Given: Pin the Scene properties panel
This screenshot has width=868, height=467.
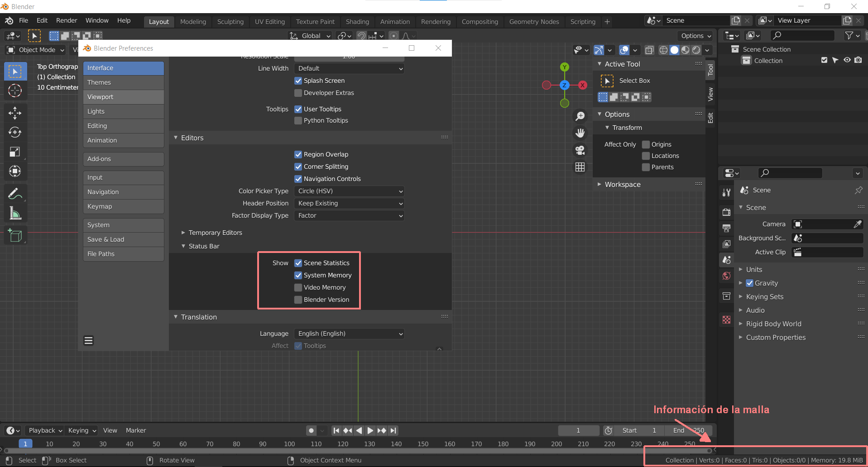Looking at the screenshot, I should point(858,191).
